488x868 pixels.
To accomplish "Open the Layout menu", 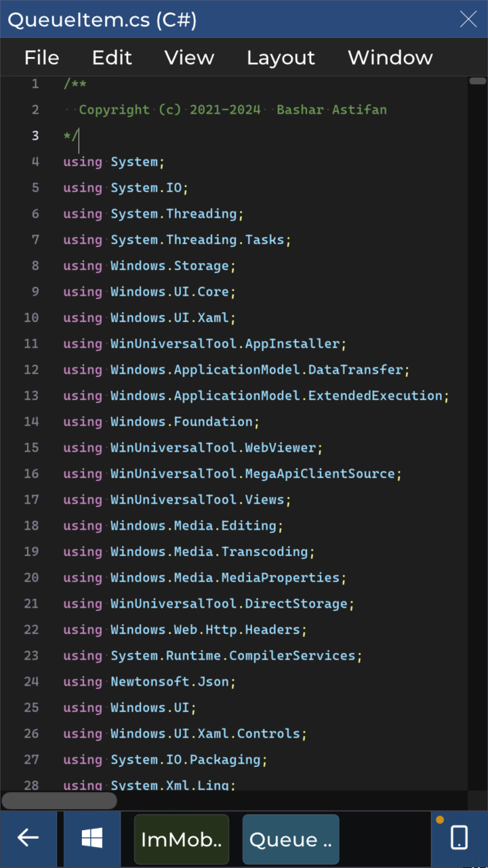I will pyautogui.click(x=281, y=58).
